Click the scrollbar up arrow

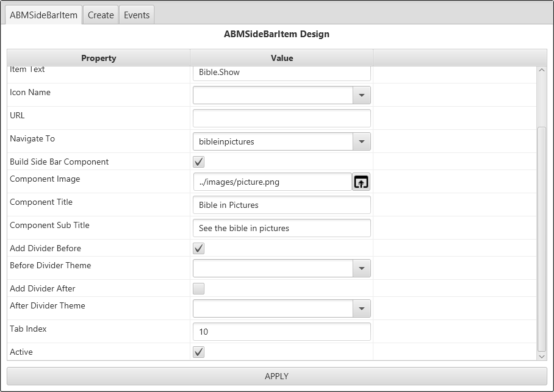542,70
